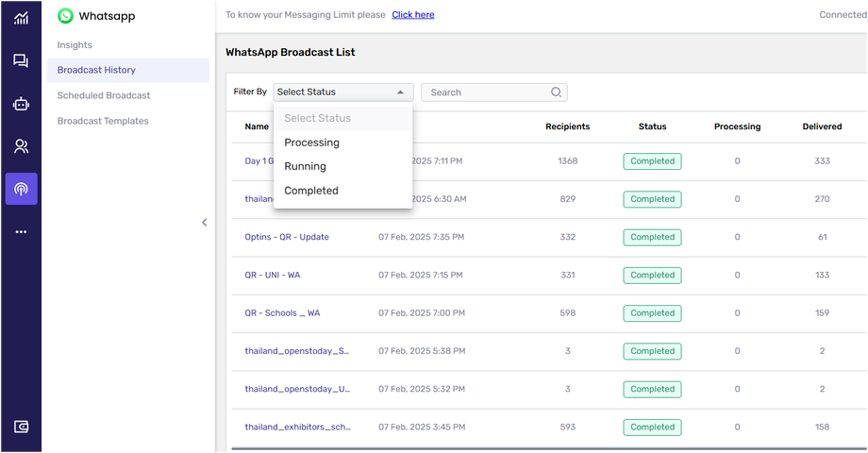Open Broadcast Templates menu item
The width and height of the screenshot is (868, 453).
[102, 121]
